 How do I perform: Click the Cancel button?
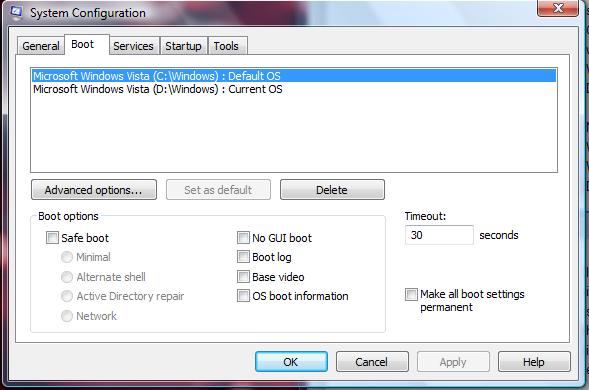point(372,362)
